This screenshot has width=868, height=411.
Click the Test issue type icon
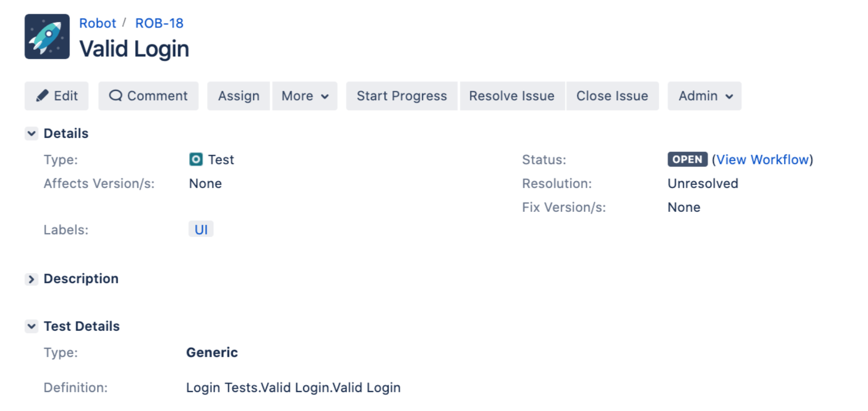coord(196,160)
